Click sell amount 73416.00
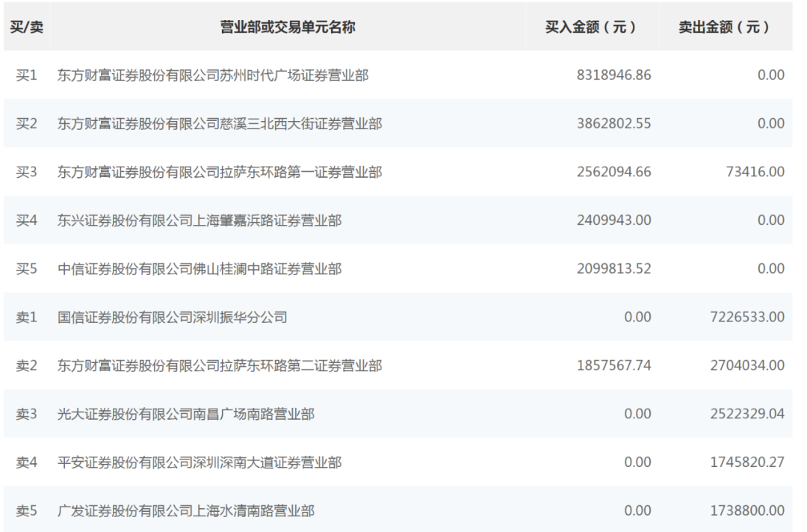Image resolution: width=807 pixels, height=532 pixels. 755,172
